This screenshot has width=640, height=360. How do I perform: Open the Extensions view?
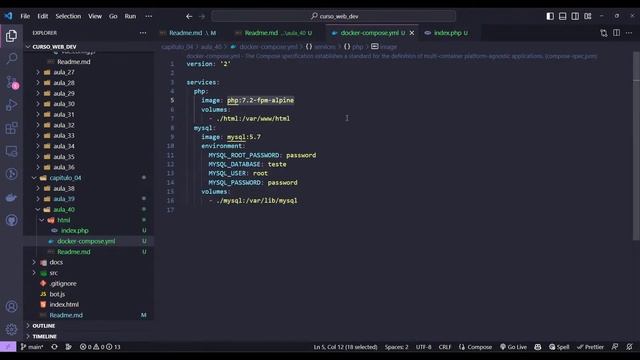click(11, 128)
